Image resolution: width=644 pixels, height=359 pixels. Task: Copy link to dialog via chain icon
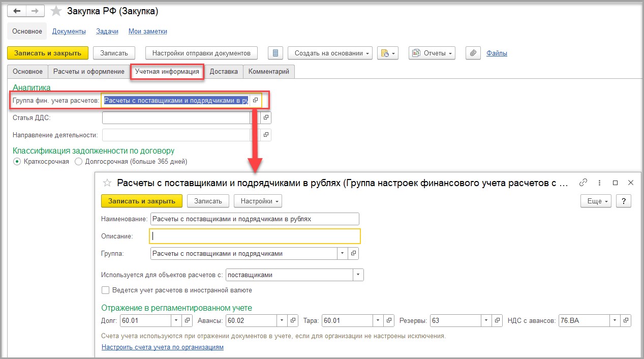pos(584,183)
